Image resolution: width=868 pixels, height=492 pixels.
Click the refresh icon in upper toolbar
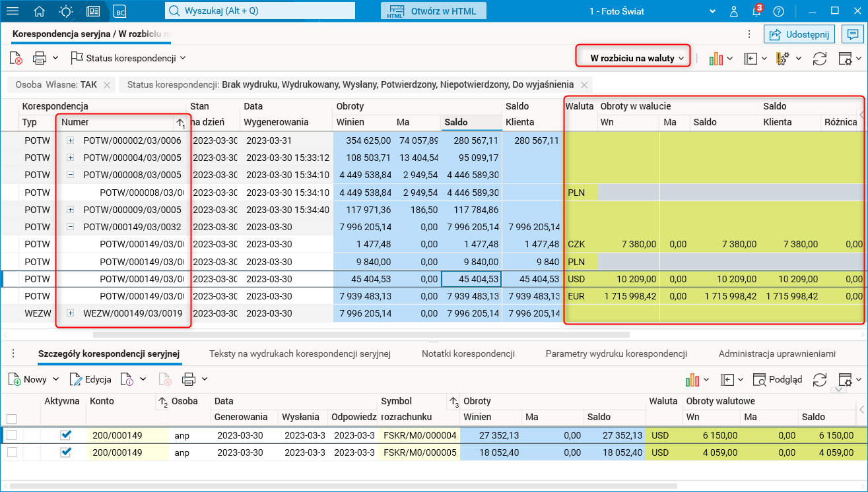[820, 58]
